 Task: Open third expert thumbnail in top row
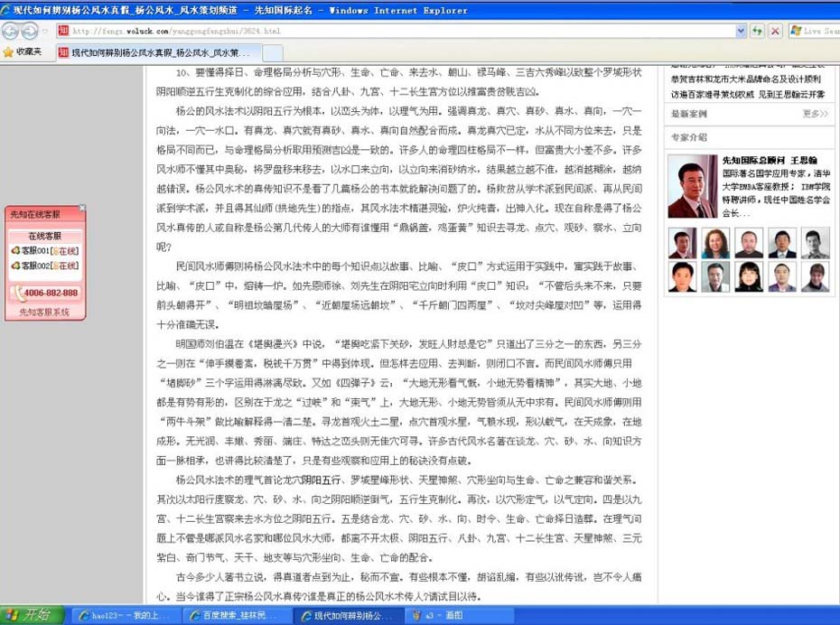749,243
